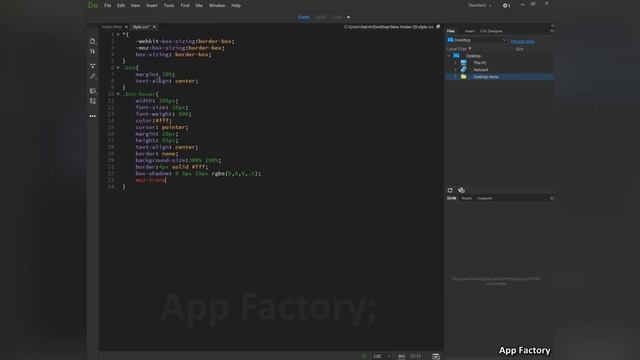The width and height of the screenshot is (640, 360).
Task: Switch to Live view
Action: click(x=337, y=17)
